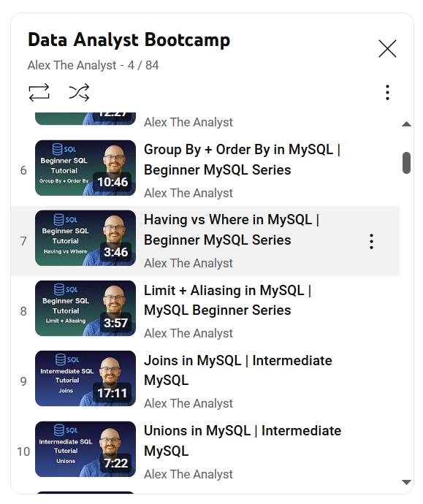This screenshot has width=423, height=504.
Task: Close the Data Analyst Bootcamp playlist panel
Action: [387, 49]
